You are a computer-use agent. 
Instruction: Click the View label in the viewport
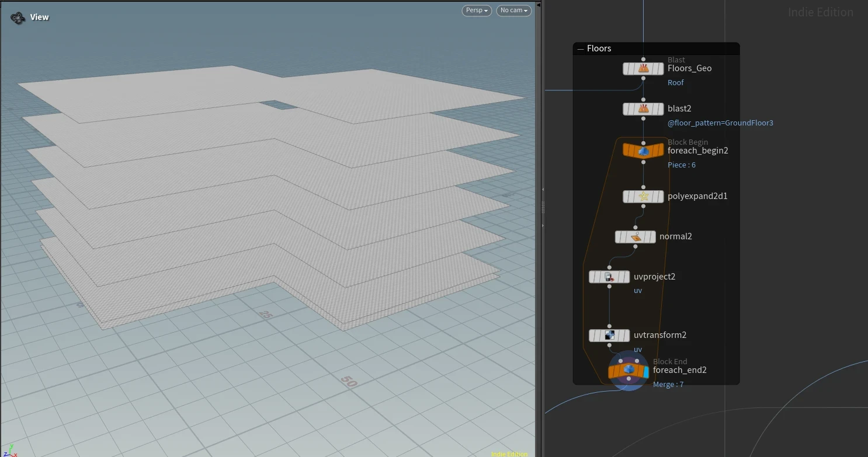40,18
